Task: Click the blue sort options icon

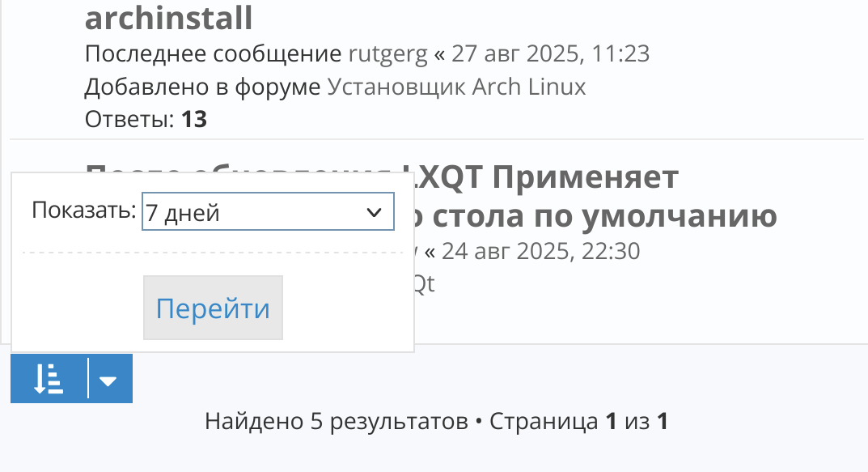Action: 49,379
